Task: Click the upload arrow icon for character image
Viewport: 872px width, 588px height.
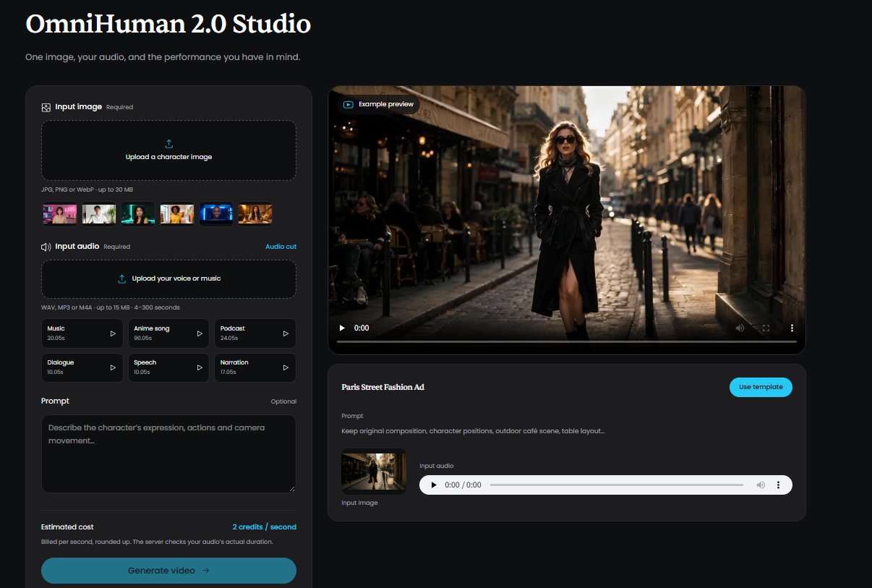Action: pyautogui.click(x=169, y=144)
